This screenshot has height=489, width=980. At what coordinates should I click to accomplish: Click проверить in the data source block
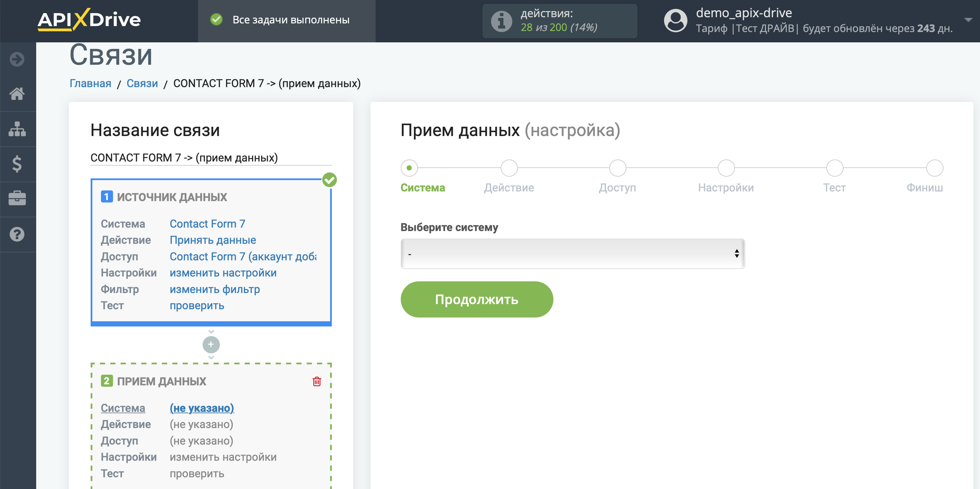pyautogui.click(x=197, y=306)
